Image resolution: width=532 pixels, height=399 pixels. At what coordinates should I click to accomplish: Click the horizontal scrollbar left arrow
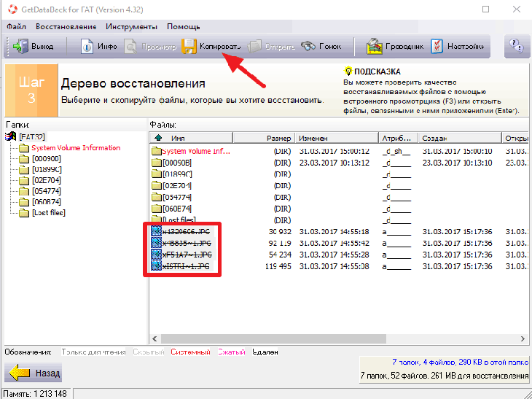(154, 338)
